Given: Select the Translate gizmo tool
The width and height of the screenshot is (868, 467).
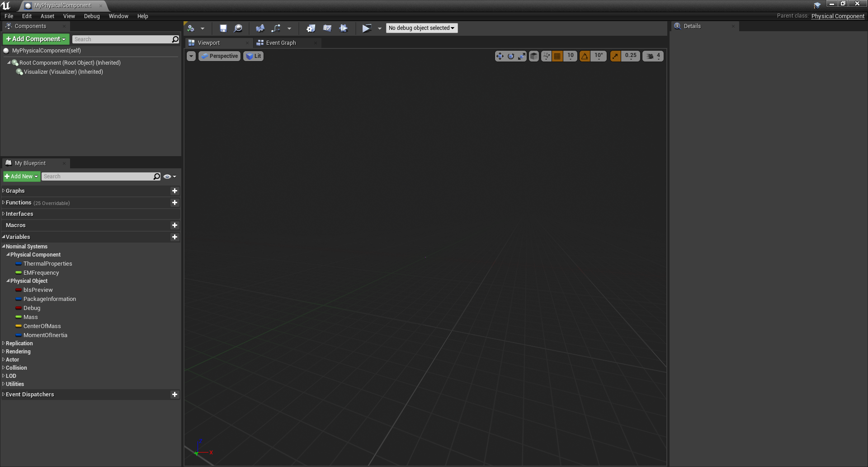Looking at the screenshot, I should click(500, 56).
